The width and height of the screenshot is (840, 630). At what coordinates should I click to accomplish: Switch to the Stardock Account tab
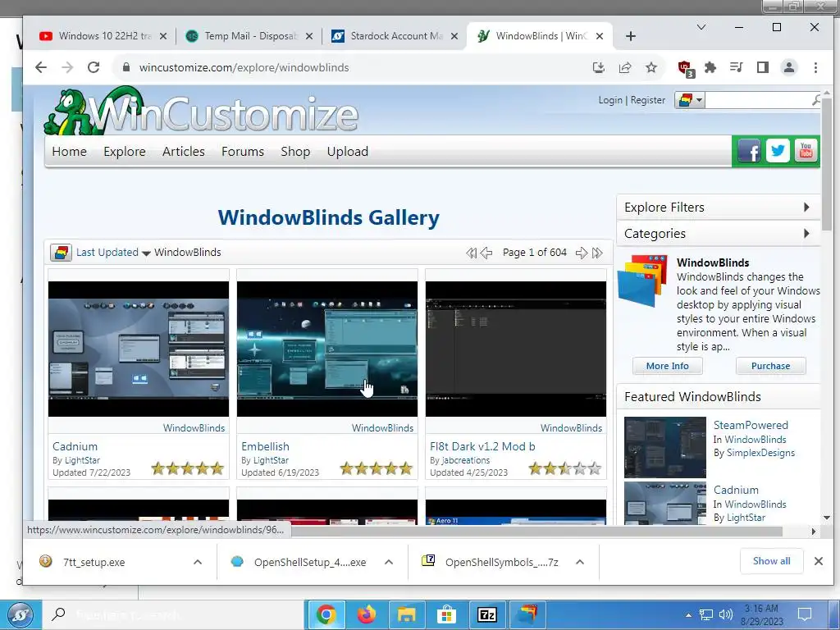pos(395,36)
